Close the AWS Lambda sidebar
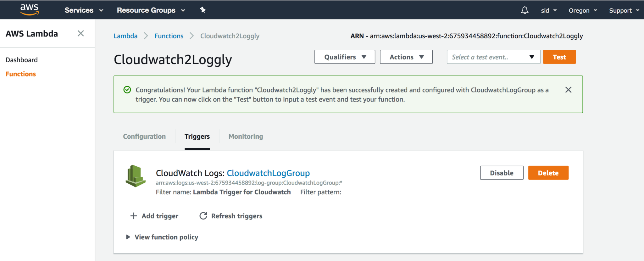 81,33
